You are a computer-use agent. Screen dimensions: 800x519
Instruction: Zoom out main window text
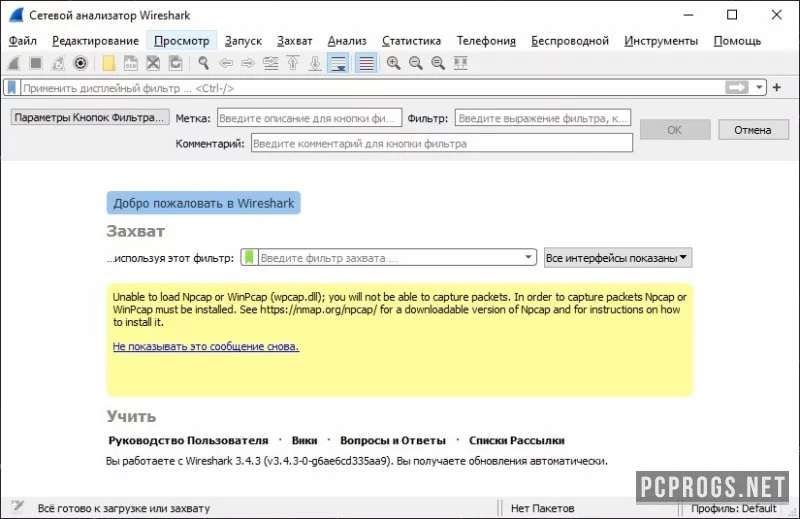click(x=416, y=63)
